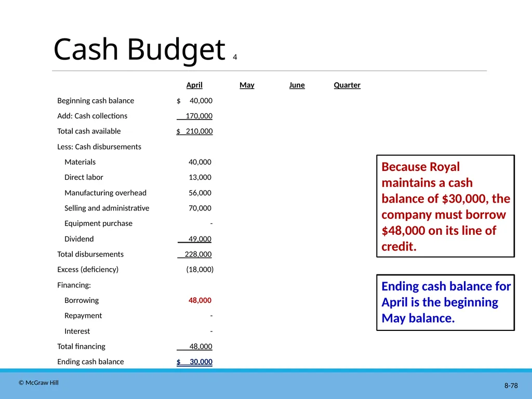Image resolution: width=532 pixels, height=399 pixels.
Task: Click the "Beginning cash balance" row label
Action: click(96, 100)
